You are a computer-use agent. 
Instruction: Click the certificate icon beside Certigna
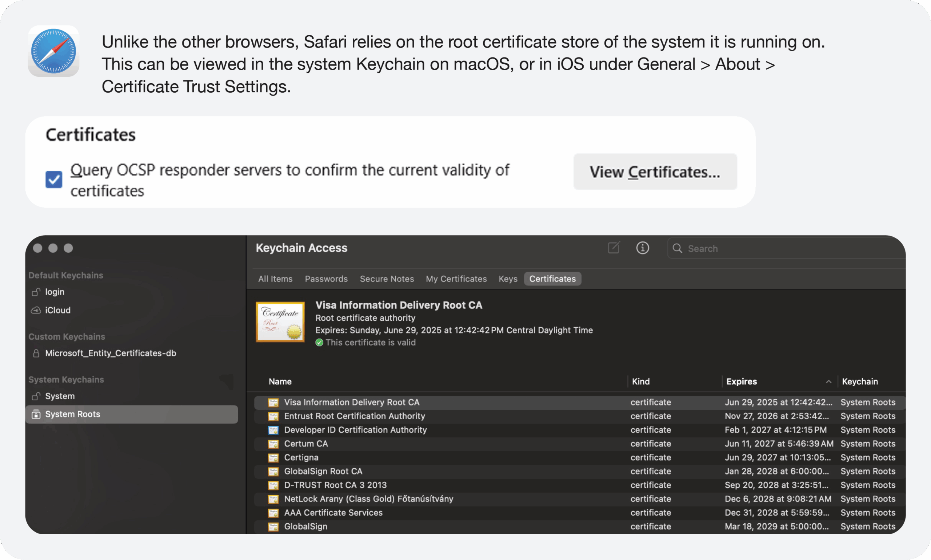click(273, 458)
